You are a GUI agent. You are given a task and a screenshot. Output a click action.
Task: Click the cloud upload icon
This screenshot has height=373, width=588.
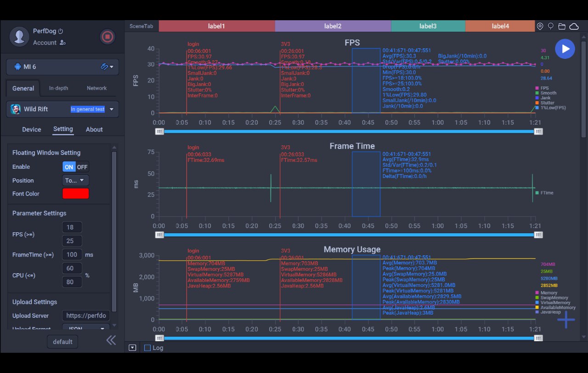click(574, 27)
